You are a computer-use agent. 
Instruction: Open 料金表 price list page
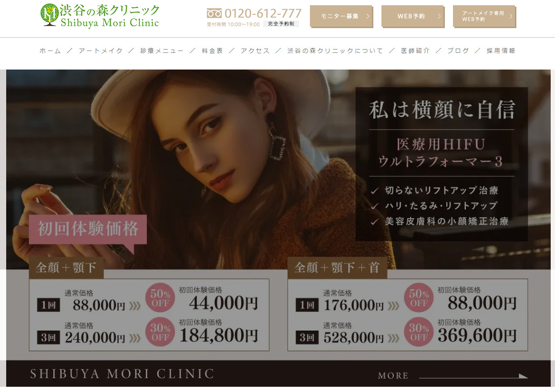pos(212,51)
